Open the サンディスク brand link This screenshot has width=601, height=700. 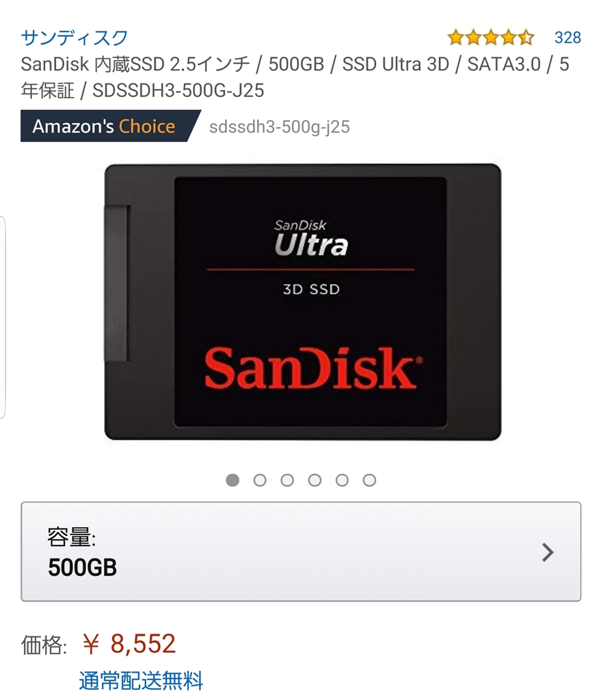[x=75, y=38]
